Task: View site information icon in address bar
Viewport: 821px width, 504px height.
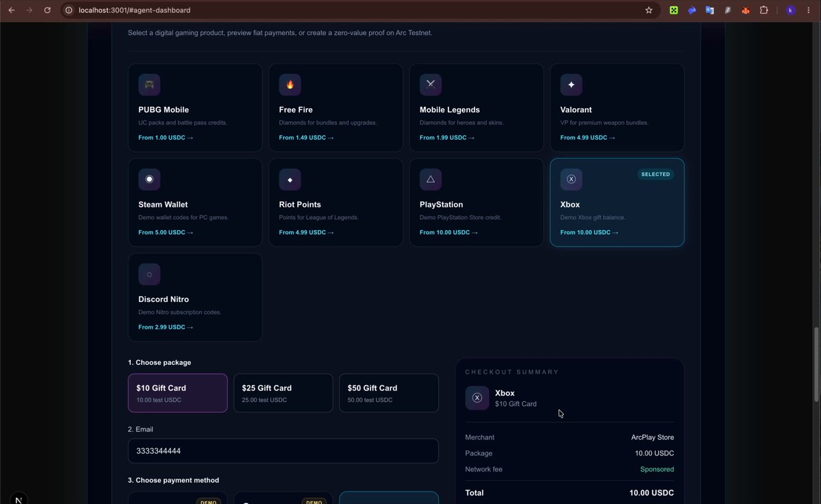Action: pos(68,10)
